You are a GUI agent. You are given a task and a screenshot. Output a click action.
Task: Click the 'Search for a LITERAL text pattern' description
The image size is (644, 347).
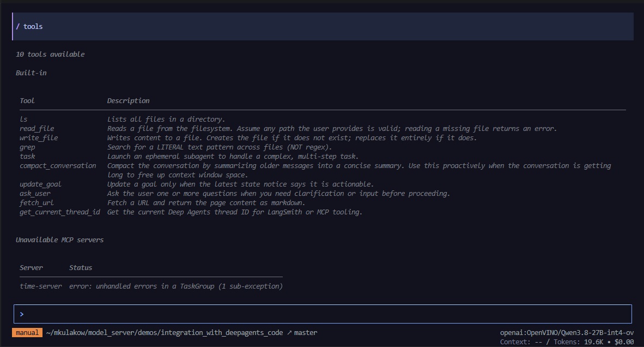(220, 147)
